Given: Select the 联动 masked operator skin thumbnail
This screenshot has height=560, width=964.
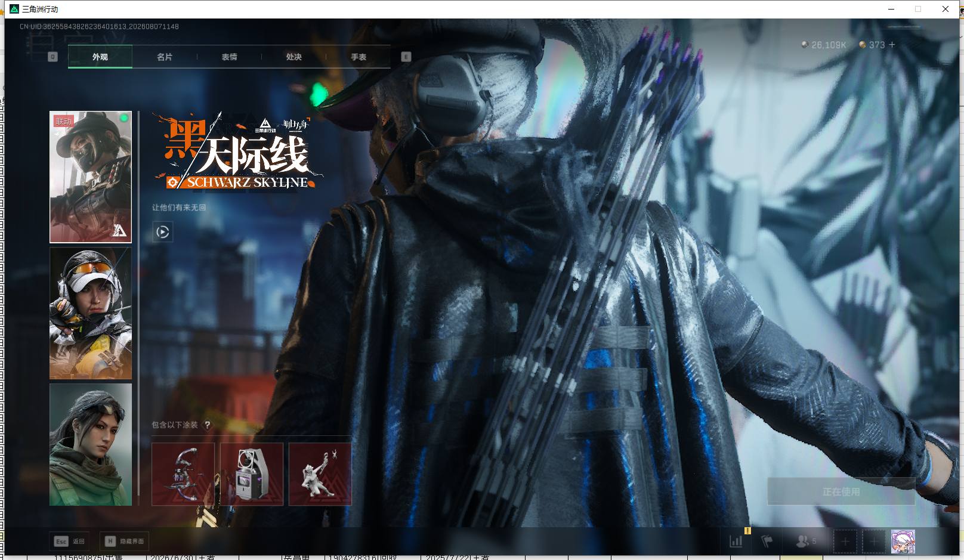Looking at the screenshot, I should coord(91,177).
